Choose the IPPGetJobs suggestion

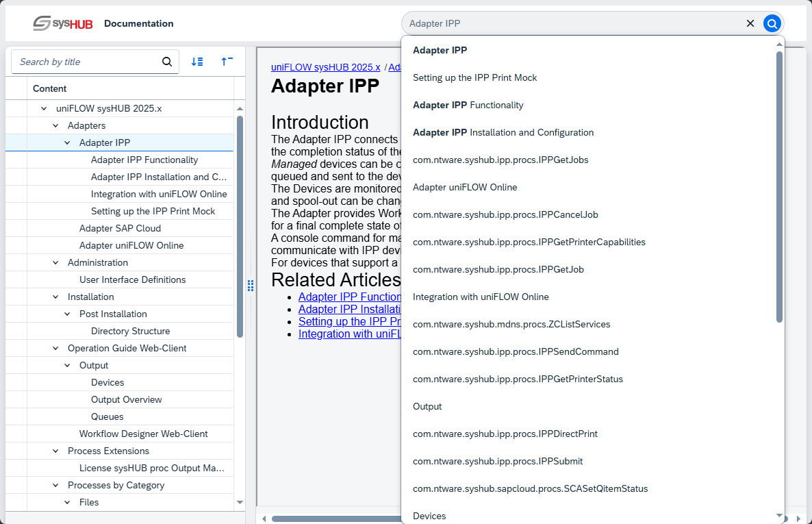(x=589, y=160)
